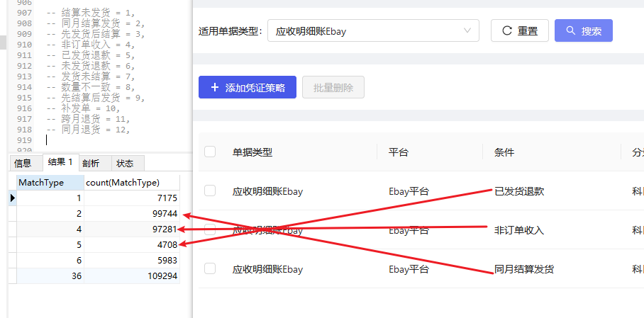Image resolution: width=644 pixels, height=318 pixels.
Task: Click the refresh icon in 重置 button
Action: click(x=508, y=30)
